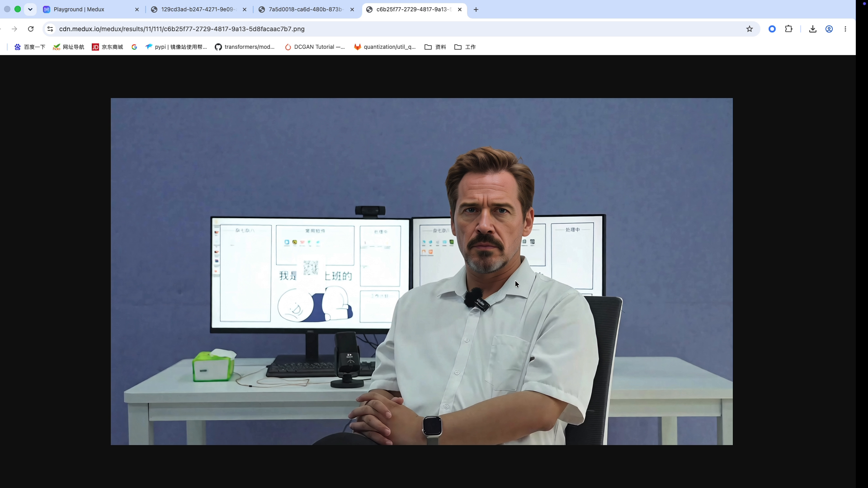Screen dimensions: 868x488
Task: View site information icon in address bar
Action: (50, 29)
